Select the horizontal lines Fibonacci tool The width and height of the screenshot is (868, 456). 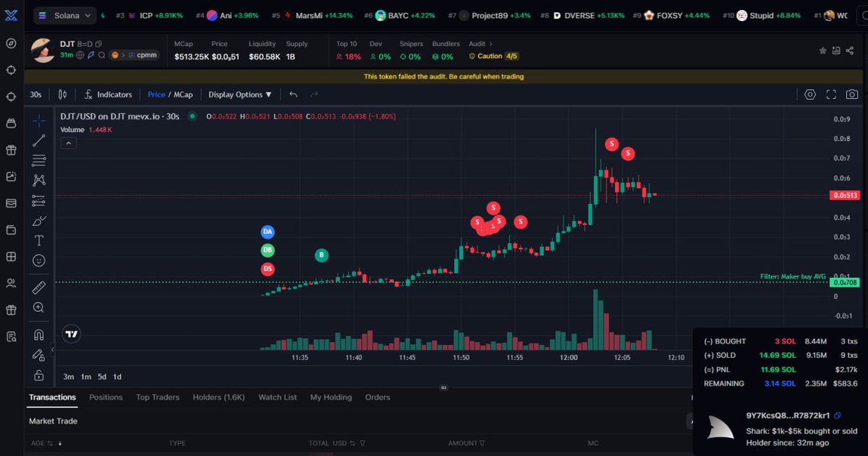pyautogui.click(x=39, y=160)
